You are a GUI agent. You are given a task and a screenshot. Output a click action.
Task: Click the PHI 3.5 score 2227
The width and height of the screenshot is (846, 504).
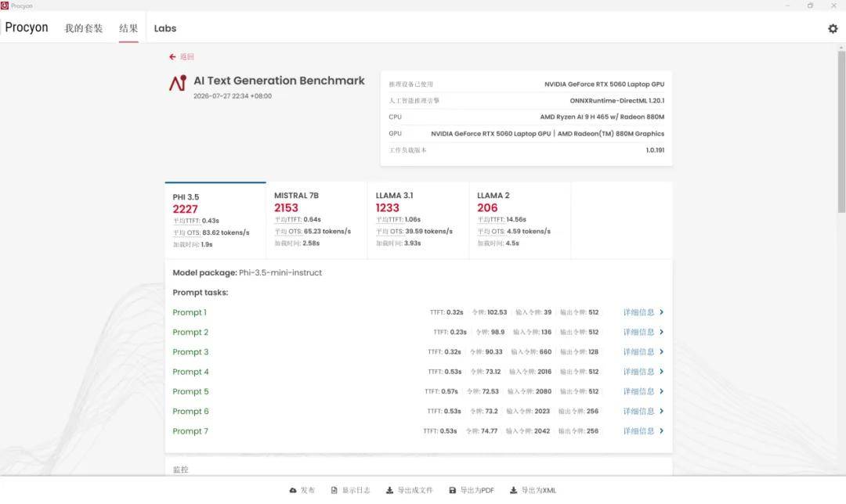185,209
